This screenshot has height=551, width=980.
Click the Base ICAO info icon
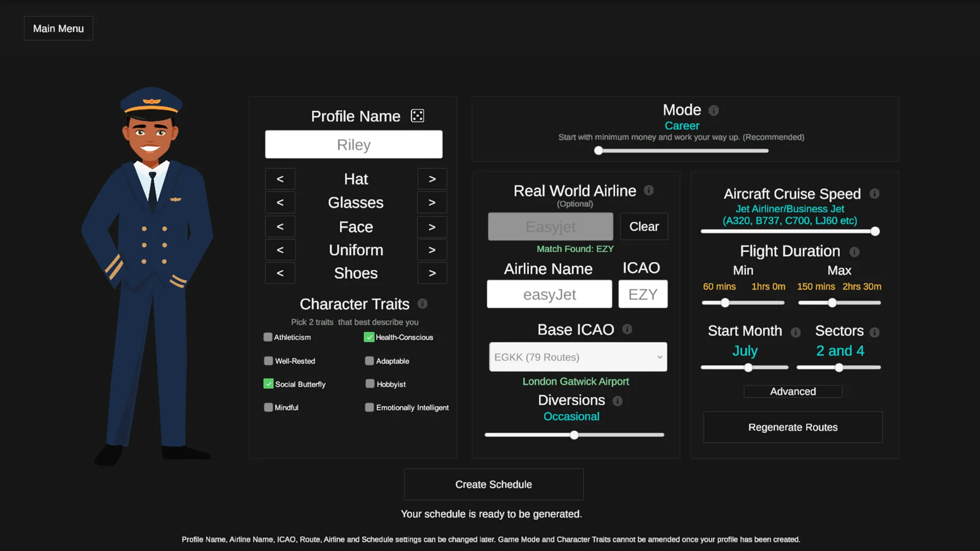click(x=627, y=329)
